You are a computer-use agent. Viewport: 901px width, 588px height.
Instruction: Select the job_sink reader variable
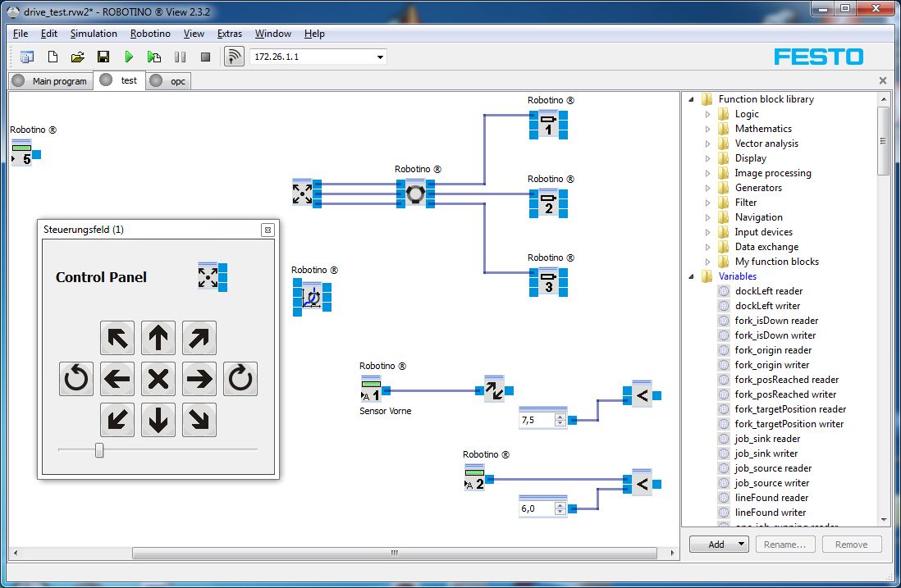(x=767, y=439)
